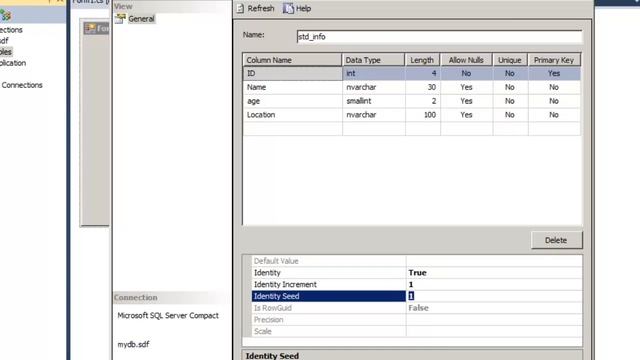Open Allow Nulls Yes for age row
The image size is (640, 360).
(x=466, y=101)
